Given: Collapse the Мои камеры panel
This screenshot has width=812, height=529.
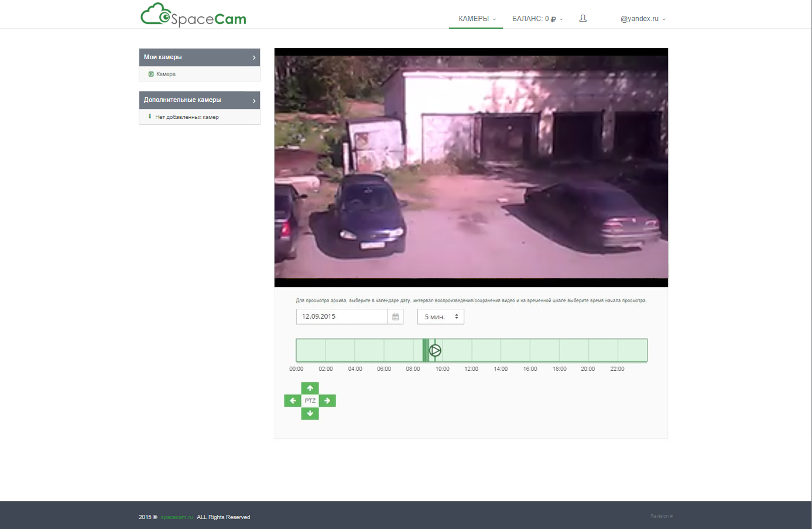Looking at the screenshot, I should pyautogui.click(x=254, y=57).
